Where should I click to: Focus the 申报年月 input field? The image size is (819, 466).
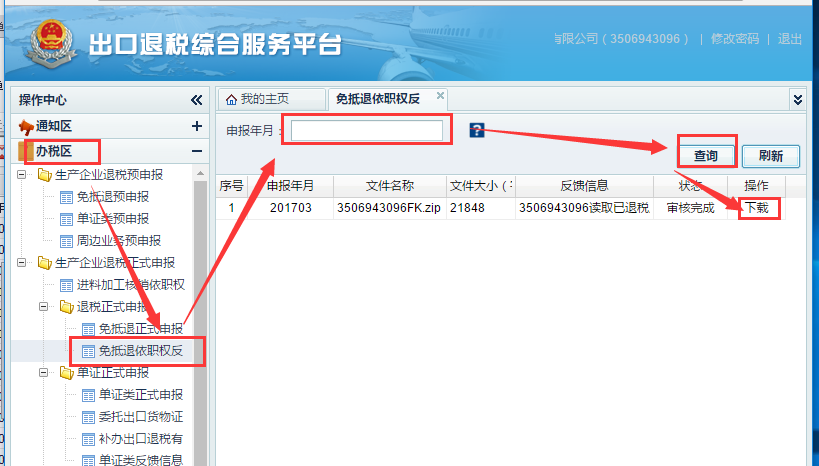(366, 131)
